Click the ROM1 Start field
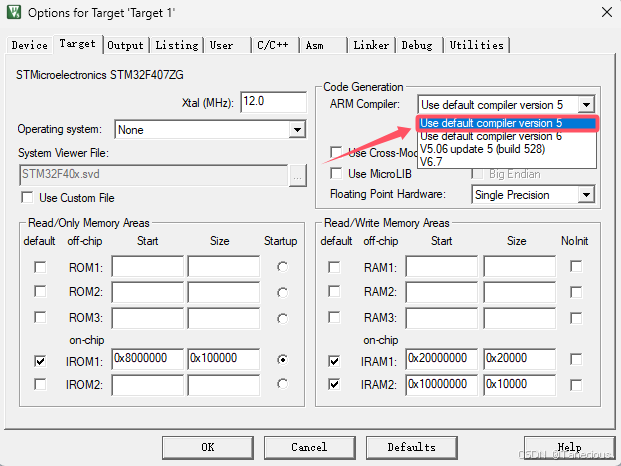 click(x=148, y=266)
